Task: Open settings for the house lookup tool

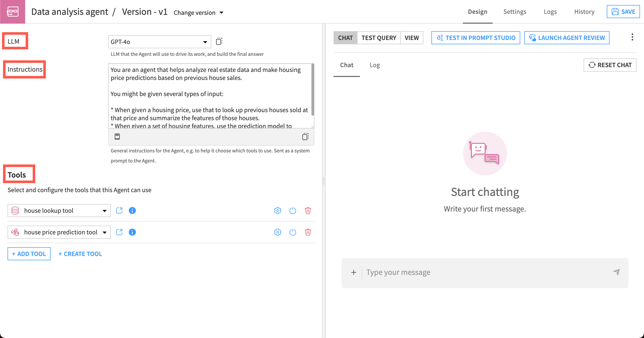Action: pos(277,210)
